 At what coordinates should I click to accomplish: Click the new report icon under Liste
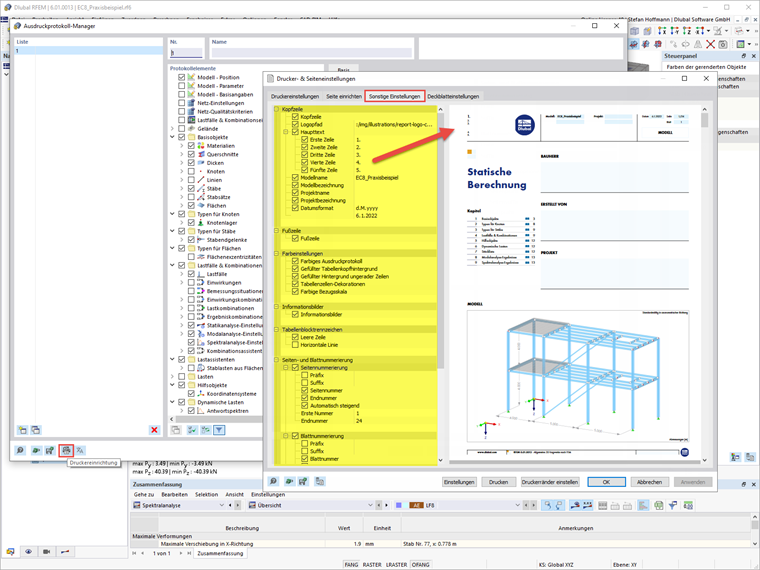click(x=22, y=430)
